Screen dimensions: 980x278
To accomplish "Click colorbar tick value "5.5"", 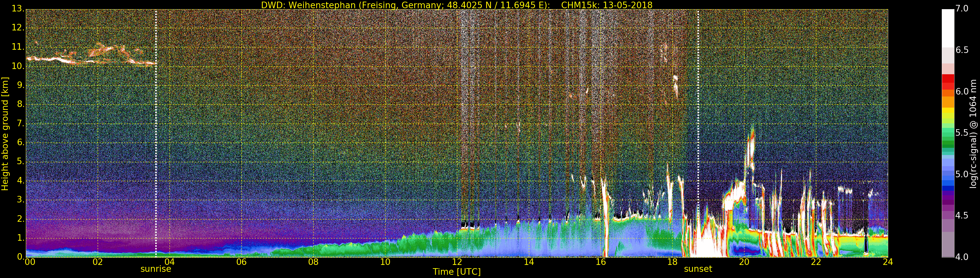I will coord(962,132).
